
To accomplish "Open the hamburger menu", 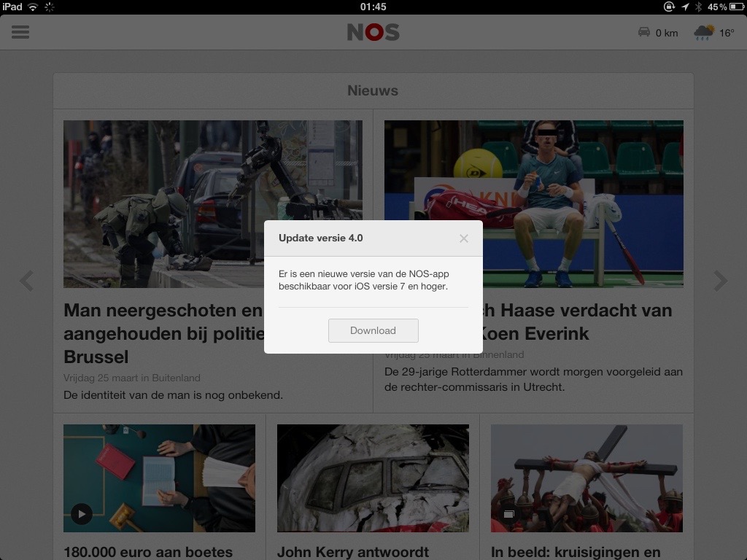I will (20, 32).
